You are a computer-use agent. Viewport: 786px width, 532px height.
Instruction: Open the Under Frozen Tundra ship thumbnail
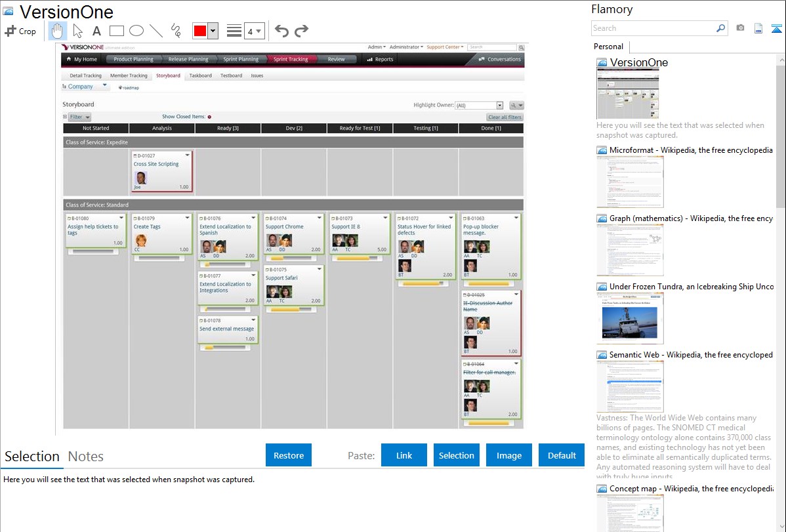(x=630, y=318)
